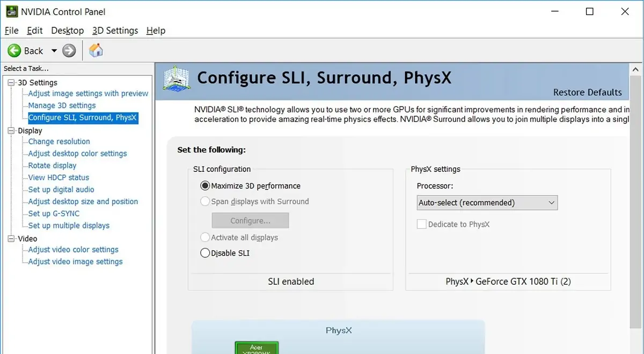
Task: Open the Edit menu
Action: (35, 31)
